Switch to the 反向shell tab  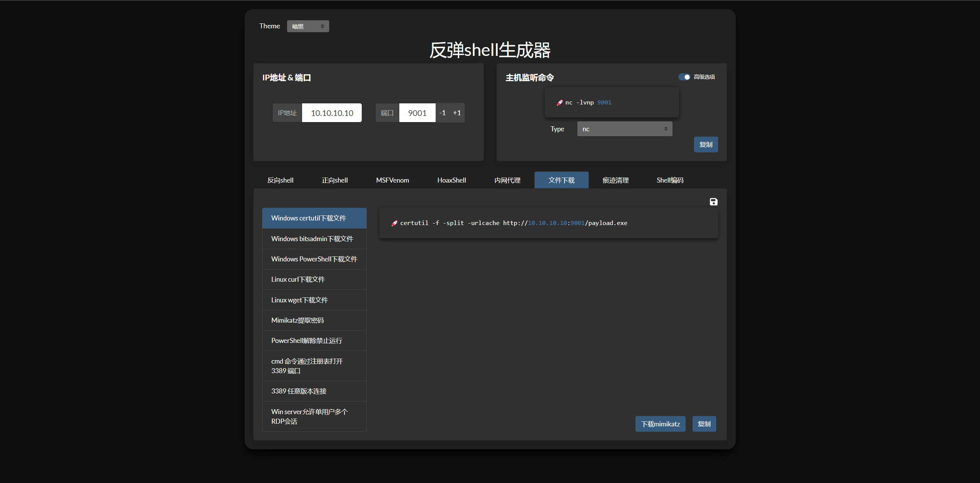(280, 180)
